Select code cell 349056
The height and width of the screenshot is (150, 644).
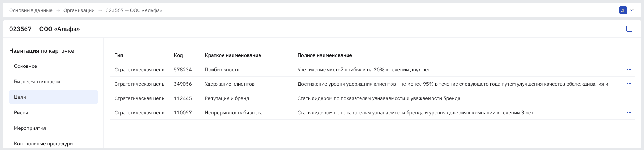pos(183,84)
